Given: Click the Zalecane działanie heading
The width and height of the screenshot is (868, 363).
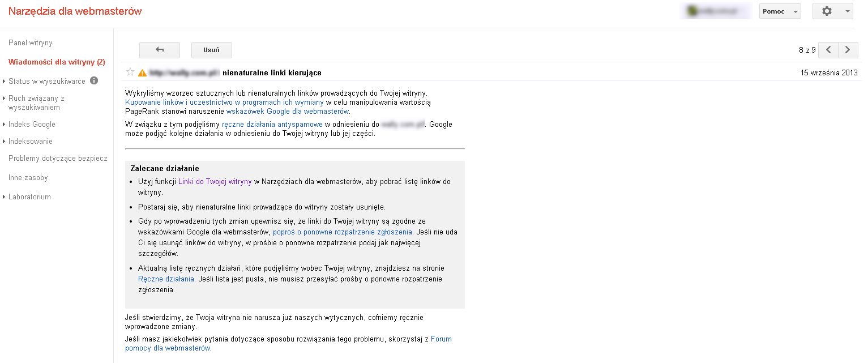Looking at the screenshot, I should (165, 168).
